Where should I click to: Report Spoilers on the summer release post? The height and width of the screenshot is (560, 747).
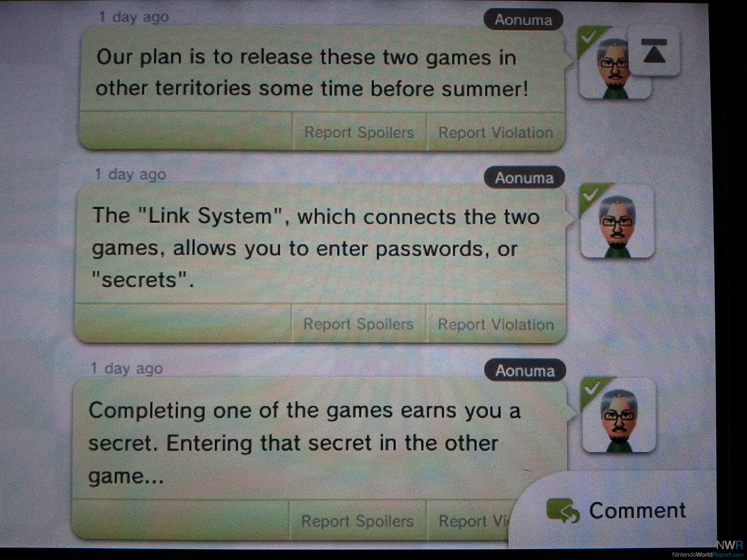pos(359,132)
